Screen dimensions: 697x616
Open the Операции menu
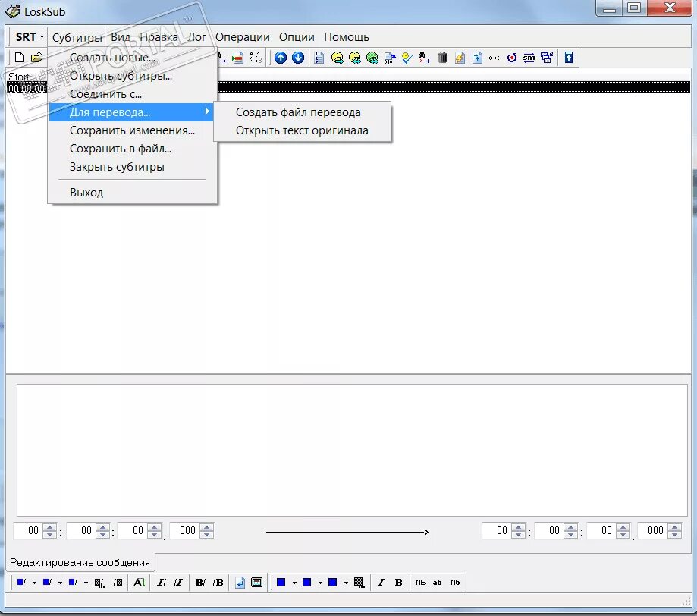(x=242, y=37)
